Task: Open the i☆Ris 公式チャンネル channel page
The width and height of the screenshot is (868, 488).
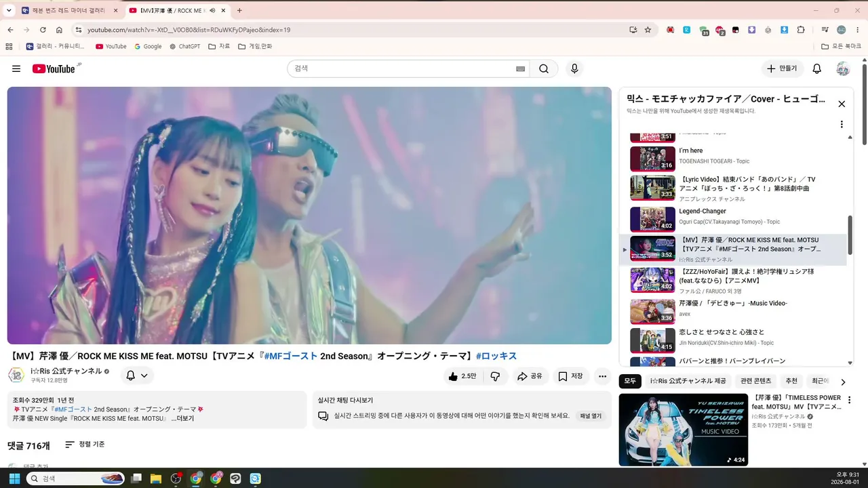Action: pos(66,371)
